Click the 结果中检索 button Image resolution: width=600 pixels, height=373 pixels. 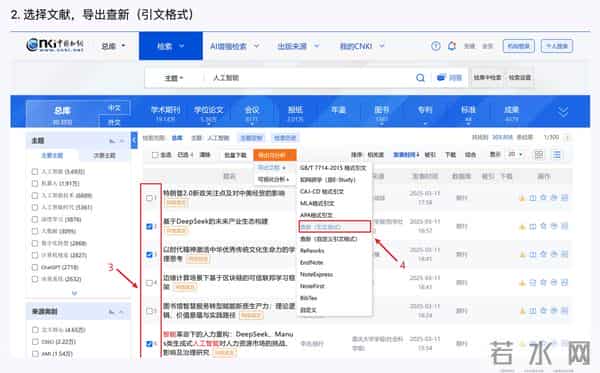point(487,77)
